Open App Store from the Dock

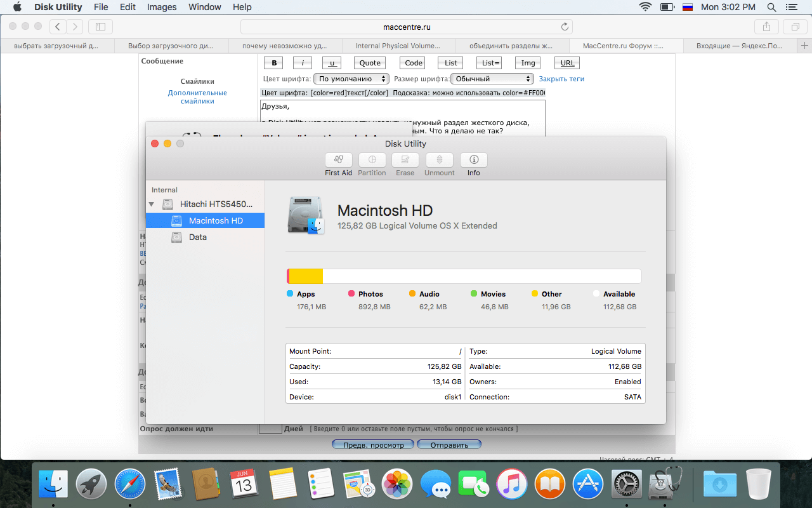click(x=588, y=485)
